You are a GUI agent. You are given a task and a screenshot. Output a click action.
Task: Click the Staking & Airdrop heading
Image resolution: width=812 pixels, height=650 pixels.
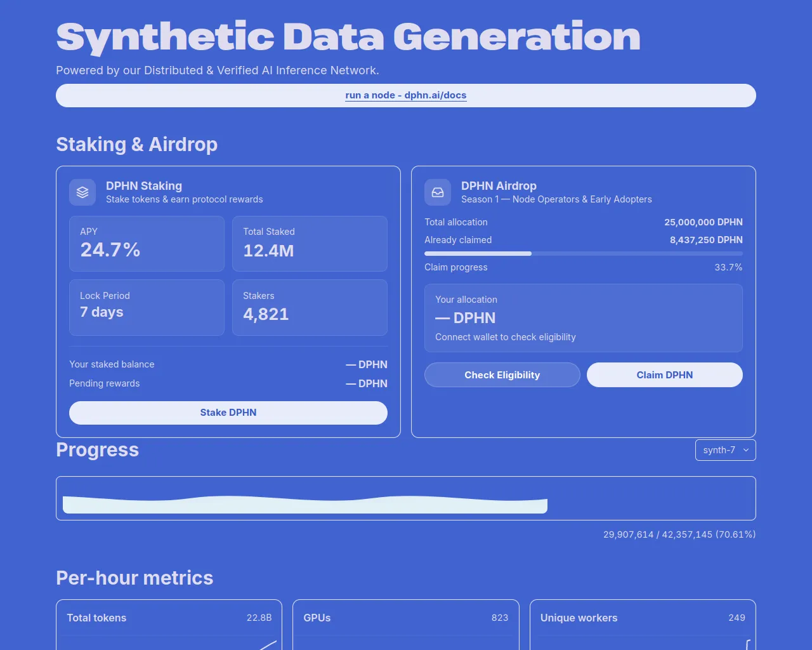pos(136,145)
